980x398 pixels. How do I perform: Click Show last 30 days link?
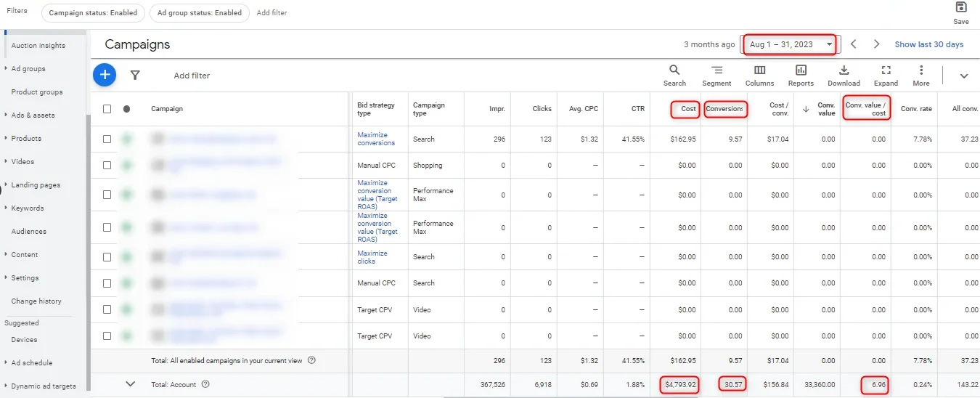(929, 44)
